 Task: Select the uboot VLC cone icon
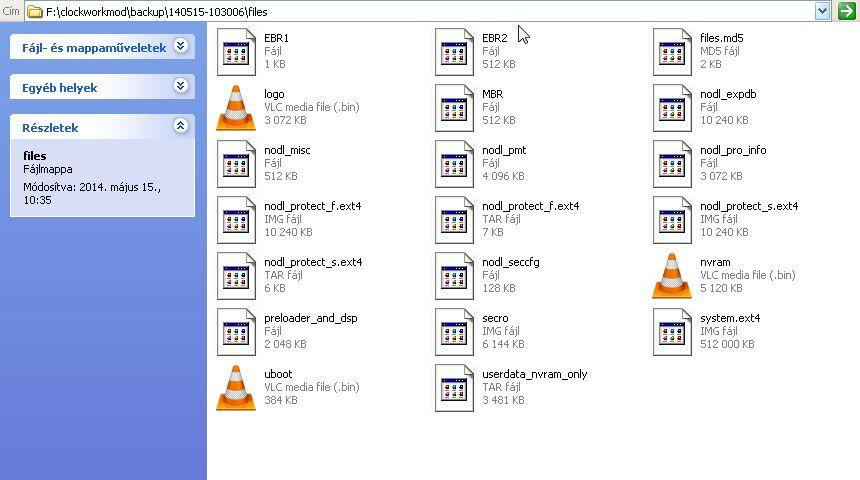(236, 388)
